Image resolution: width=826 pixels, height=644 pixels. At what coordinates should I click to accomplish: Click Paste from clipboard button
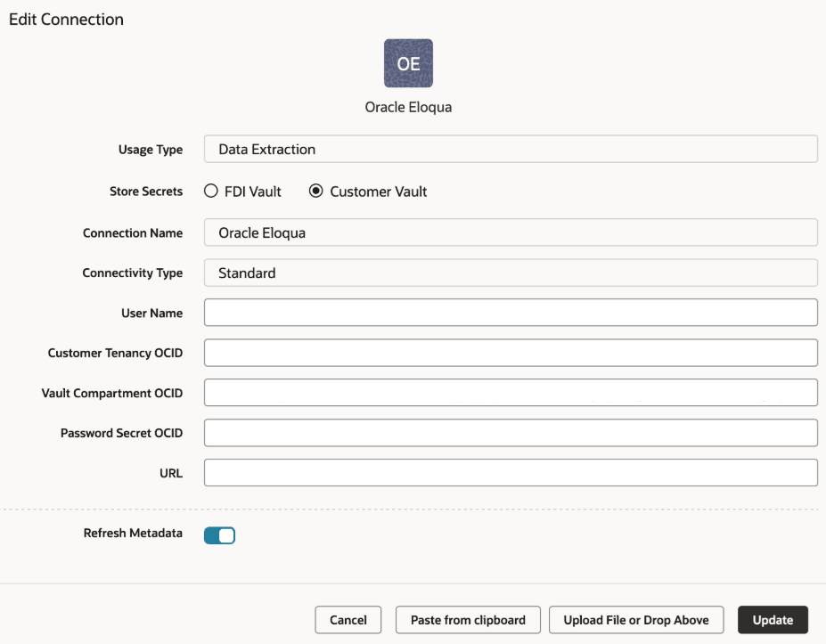(x=468, y=620)
